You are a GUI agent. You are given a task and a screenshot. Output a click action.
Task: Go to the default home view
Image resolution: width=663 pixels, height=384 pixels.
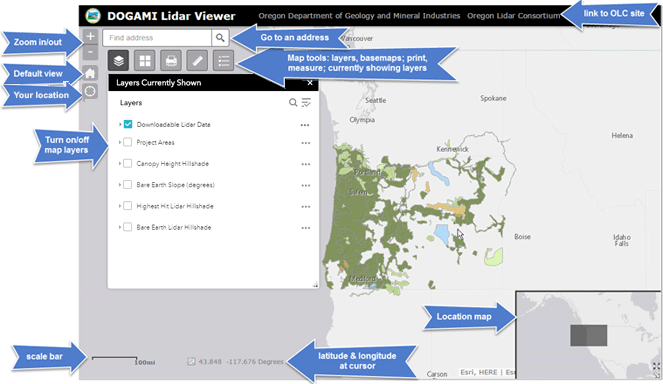pos(90,73)
